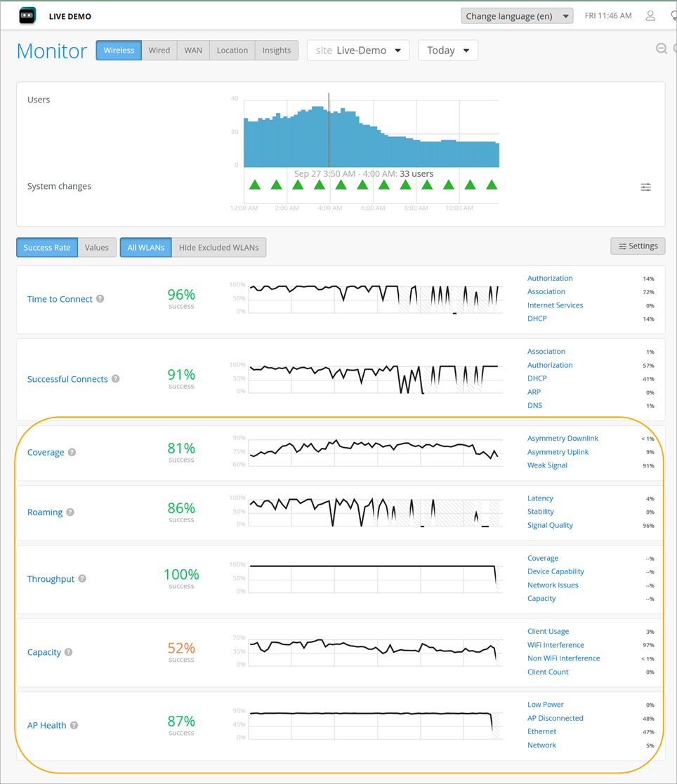Switch to the Wireless tab
The height and width of the screenshot is (784, 677).
point(119,51)
